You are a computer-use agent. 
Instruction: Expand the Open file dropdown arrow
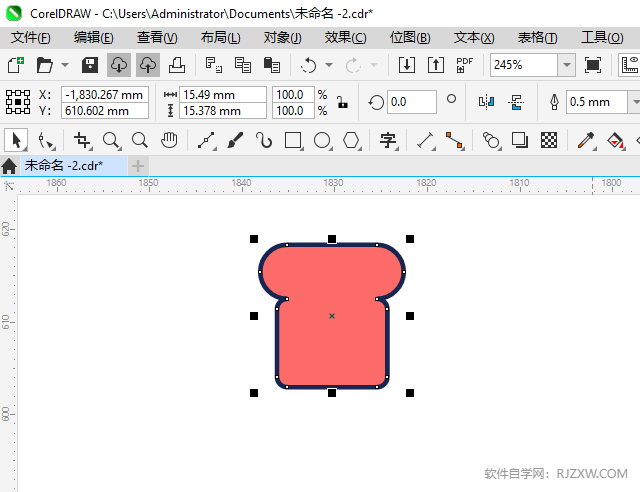pos(65,65)
